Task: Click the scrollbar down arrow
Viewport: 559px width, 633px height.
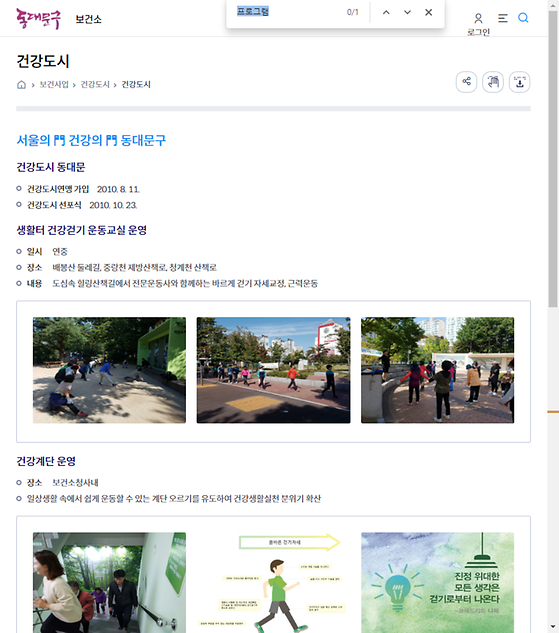Action: [x=553, y=628]
